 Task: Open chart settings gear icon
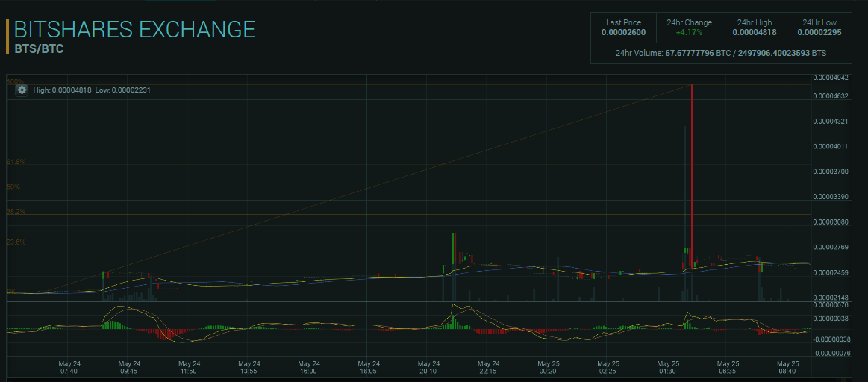pos(21,90)
